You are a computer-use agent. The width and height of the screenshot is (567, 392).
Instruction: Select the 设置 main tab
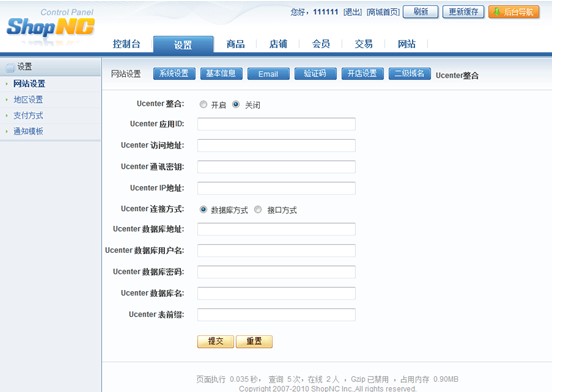(183, 44)
